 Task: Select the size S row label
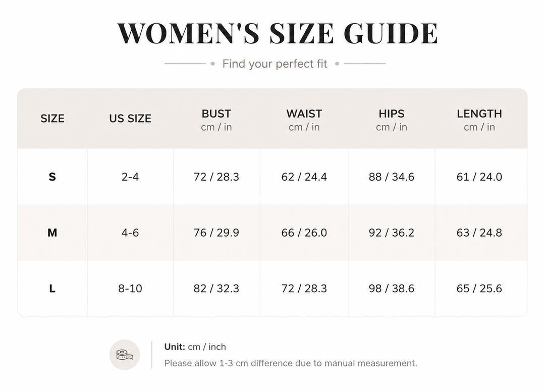(x=52, y=177)
